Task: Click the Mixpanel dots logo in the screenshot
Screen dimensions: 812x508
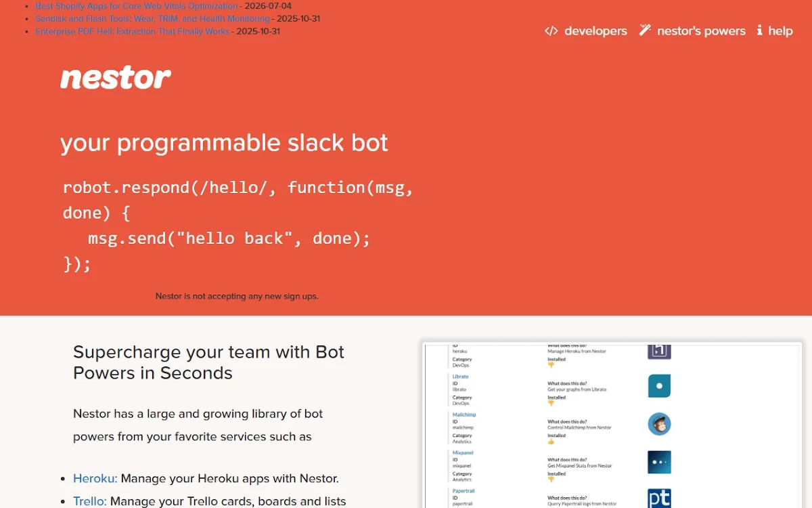Action: coord(659,462)
